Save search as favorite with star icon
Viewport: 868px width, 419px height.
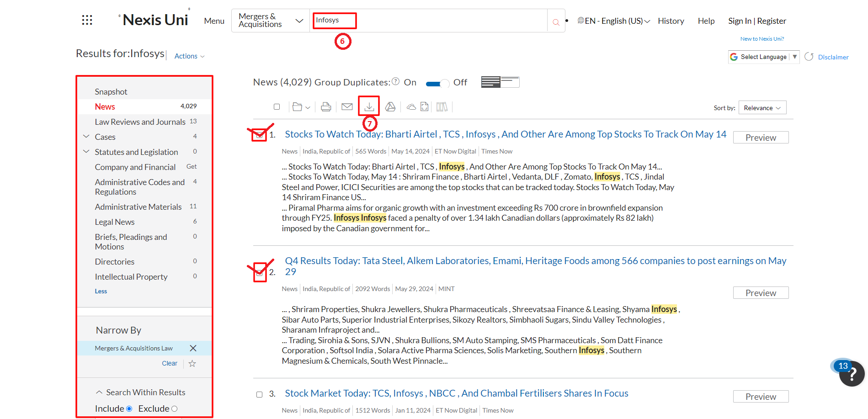(x=192, y=364)
